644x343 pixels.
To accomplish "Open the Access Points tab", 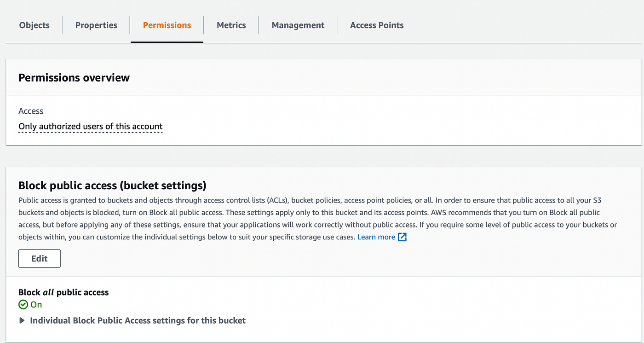I will pos(377,25).
